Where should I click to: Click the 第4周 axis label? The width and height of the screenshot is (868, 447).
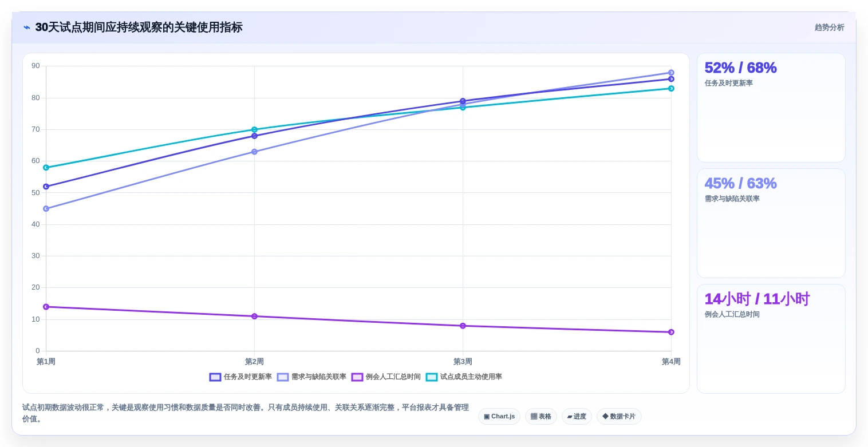671,362
